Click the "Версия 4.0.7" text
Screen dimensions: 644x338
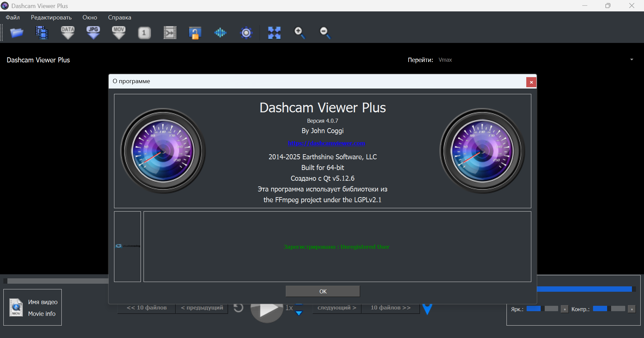click(323, 121)
